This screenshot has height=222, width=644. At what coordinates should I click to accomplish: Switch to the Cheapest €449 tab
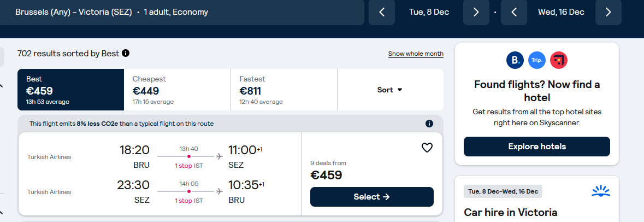[178, 90]
